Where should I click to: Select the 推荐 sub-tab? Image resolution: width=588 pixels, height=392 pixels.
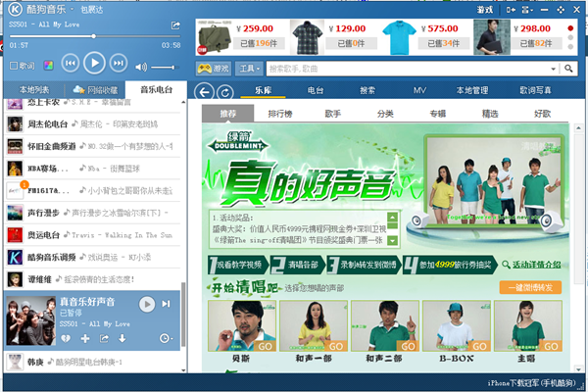[228, 114]
